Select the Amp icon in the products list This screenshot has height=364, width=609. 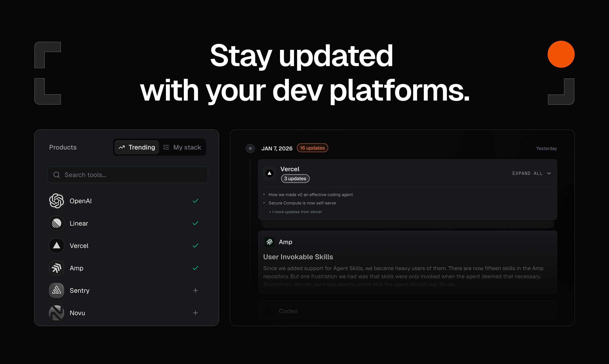coord(57,268)
